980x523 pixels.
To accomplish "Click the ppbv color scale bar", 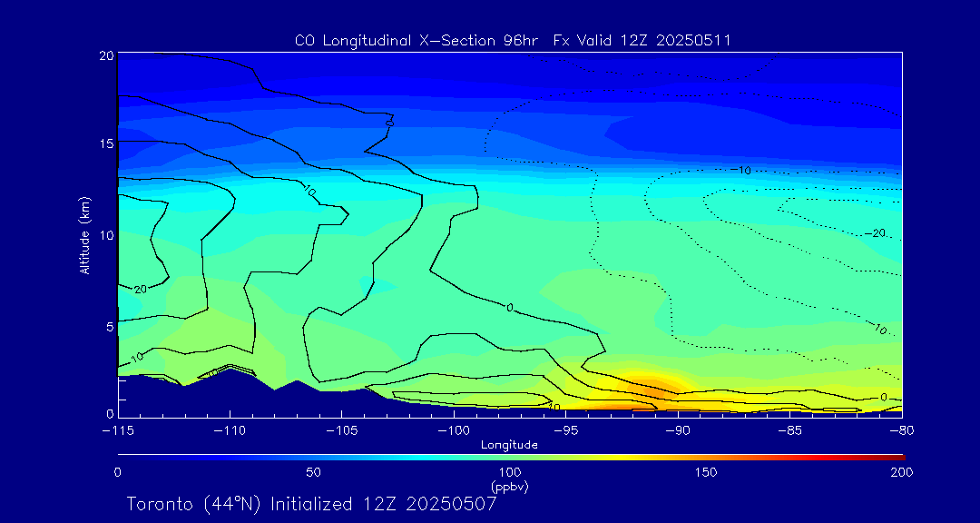I will (511, 458).
